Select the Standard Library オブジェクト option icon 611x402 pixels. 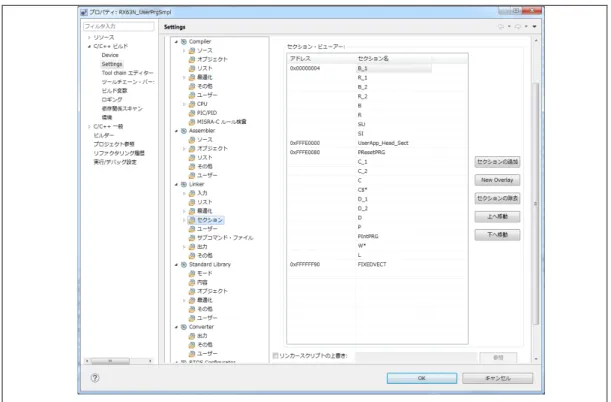point(192,291)
